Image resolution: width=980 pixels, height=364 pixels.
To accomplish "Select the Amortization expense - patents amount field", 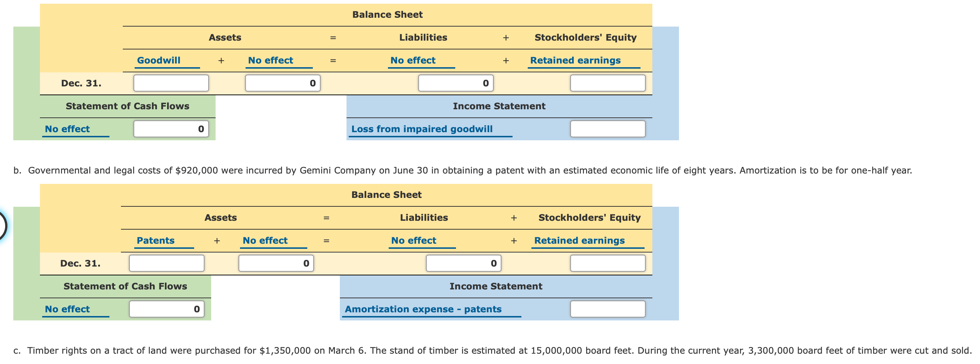I will [607, 309].
